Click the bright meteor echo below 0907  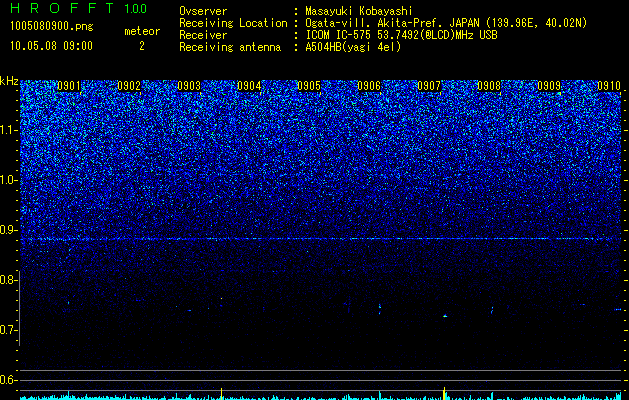point(444,316)
